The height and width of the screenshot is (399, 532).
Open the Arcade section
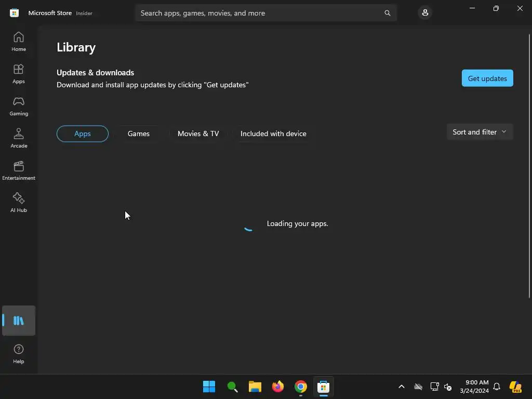[19, 138]
